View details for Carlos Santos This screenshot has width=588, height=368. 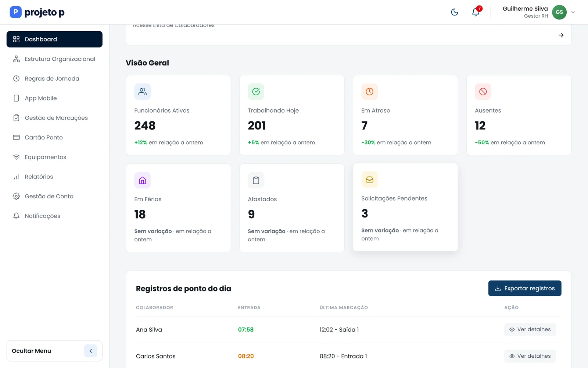coord(530,356)
